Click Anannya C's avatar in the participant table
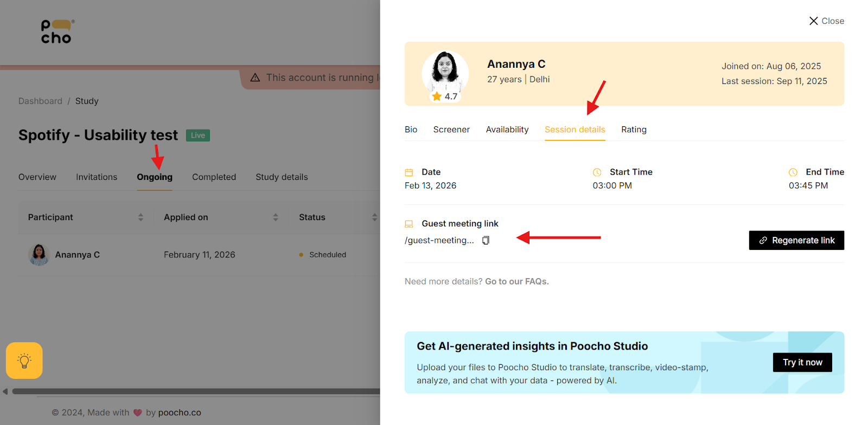The height and width of the screenshot is (425, 868). pos(39,255)
